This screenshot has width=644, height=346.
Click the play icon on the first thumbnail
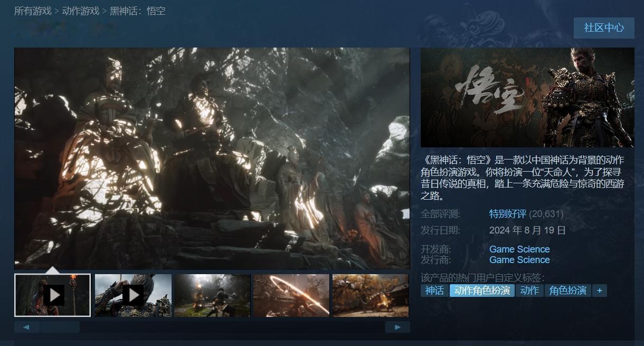pos(54,295)
